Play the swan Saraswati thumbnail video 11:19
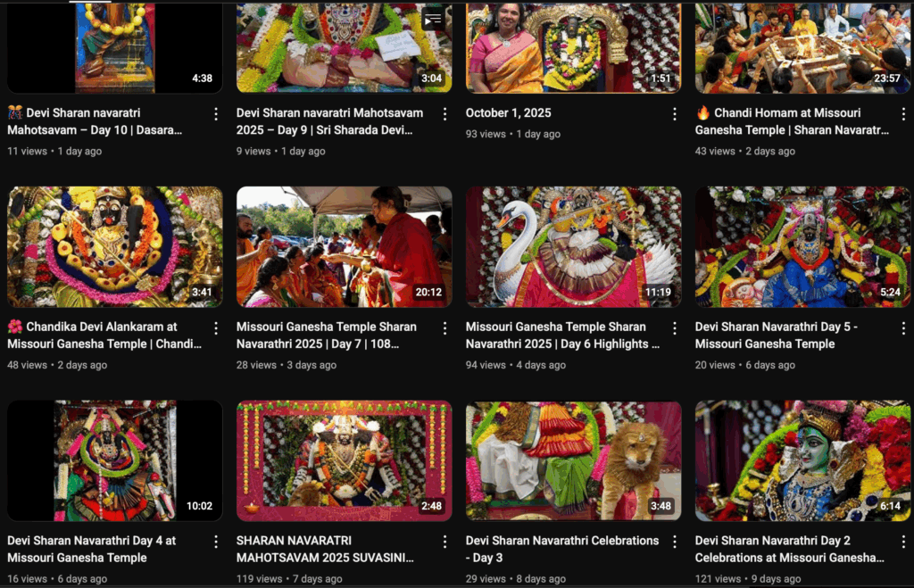 [573, 246]
